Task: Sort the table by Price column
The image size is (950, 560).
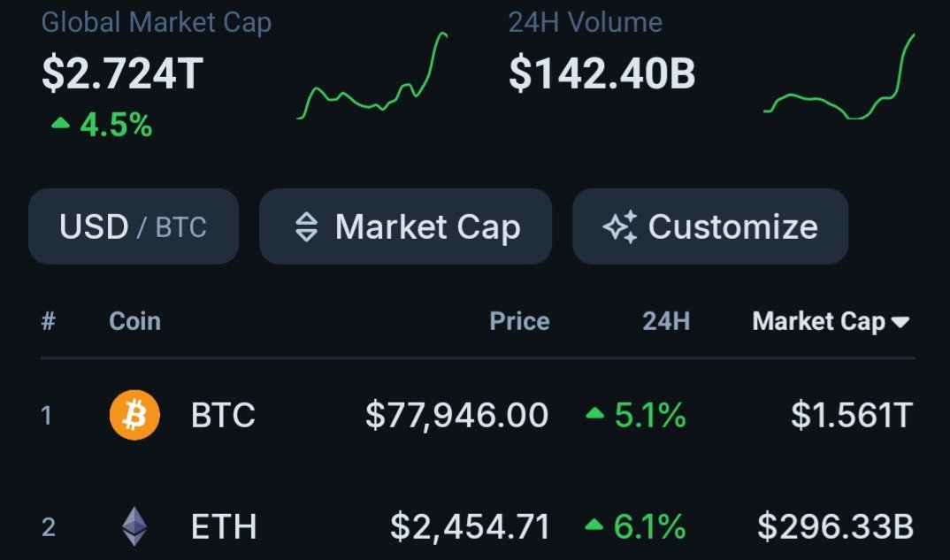Action: [x=519, y=321]
